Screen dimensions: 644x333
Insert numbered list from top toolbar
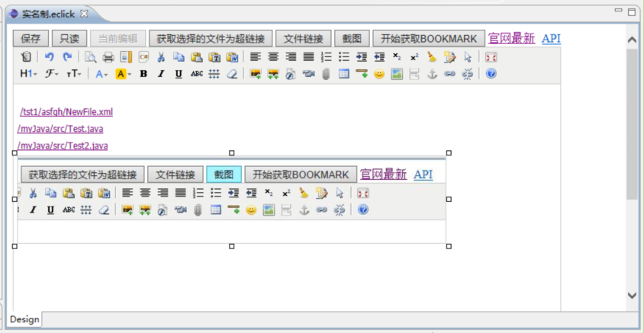[326, 57]
